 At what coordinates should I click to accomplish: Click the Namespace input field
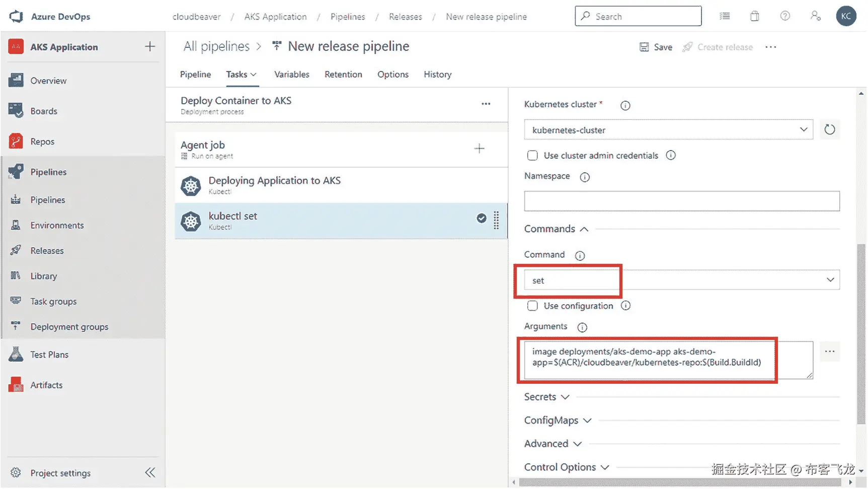click(682, 201)
